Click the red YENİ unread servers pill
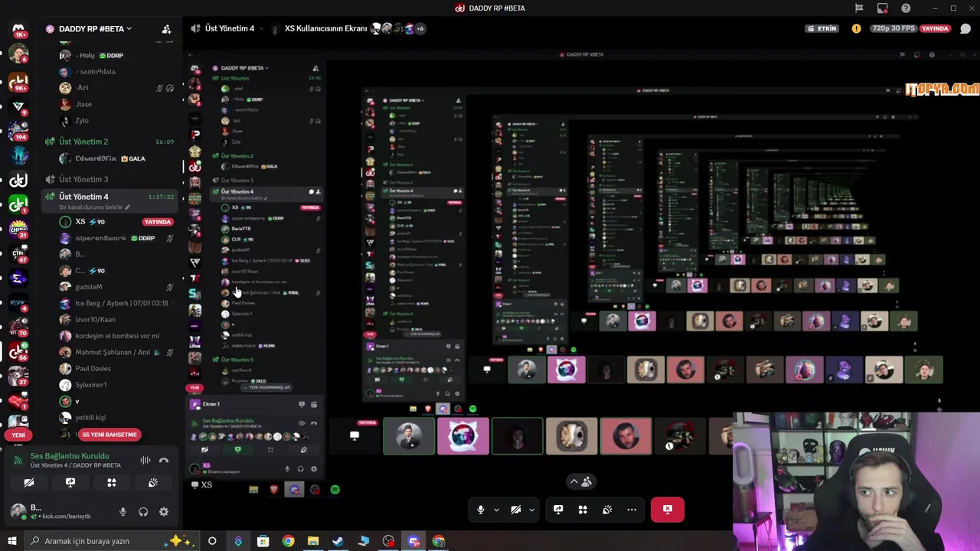 click(x=18, y=435)
